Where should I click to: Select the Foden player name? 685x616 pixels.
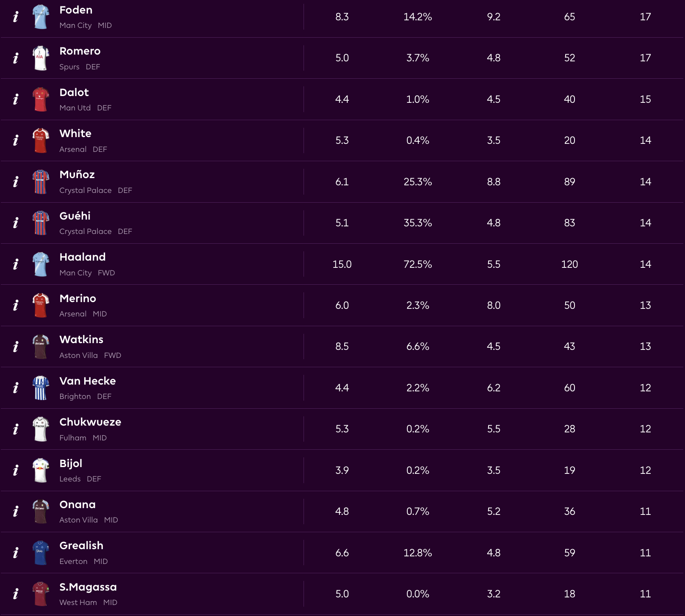pyautogui.click(x=76, y=10)
